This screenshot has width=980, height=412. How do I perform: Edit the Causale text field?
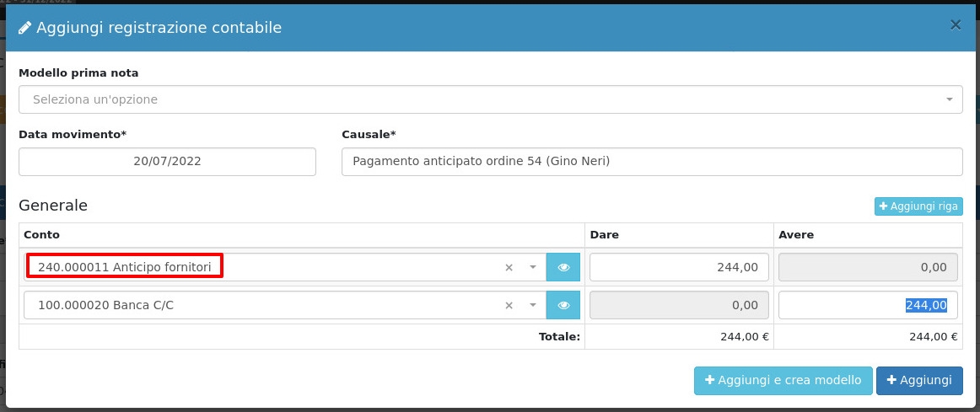[651, 162]
